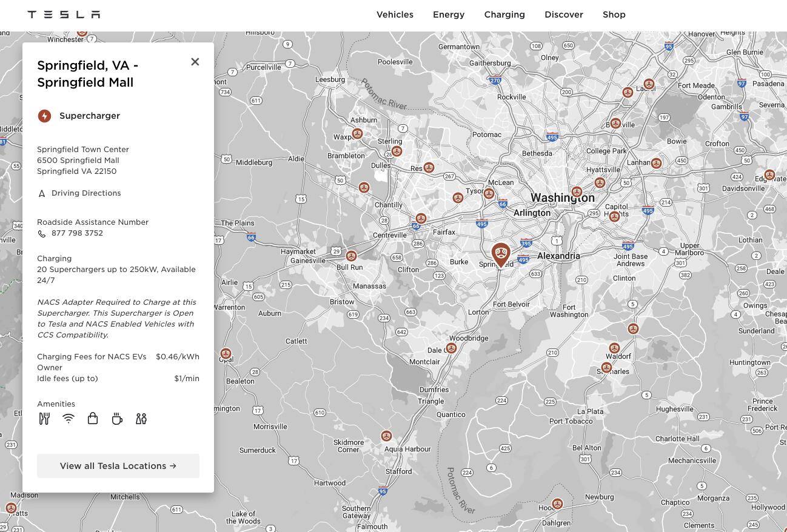The width and height of the screenshot is (787, 532).
Task: Open the Charging menu
Action: click(504, 15)
